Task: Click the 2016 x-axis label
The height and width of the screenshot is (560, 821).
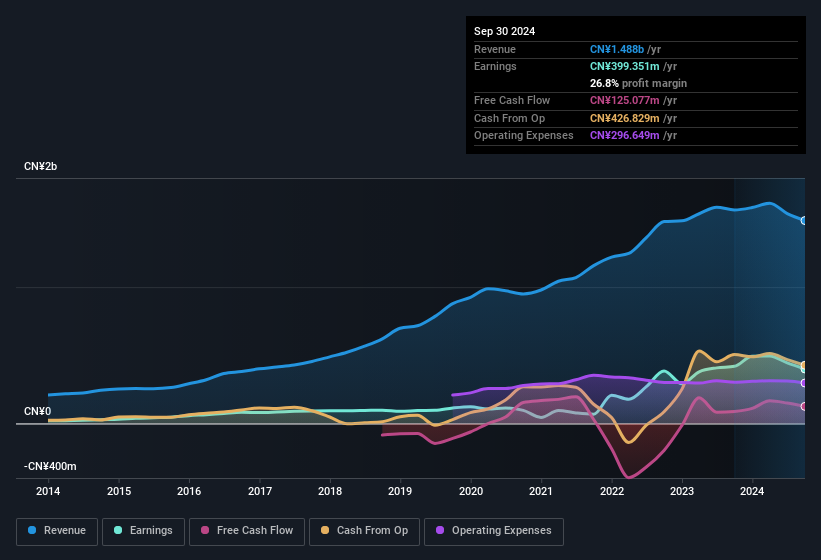Action: tap(189, 491)
